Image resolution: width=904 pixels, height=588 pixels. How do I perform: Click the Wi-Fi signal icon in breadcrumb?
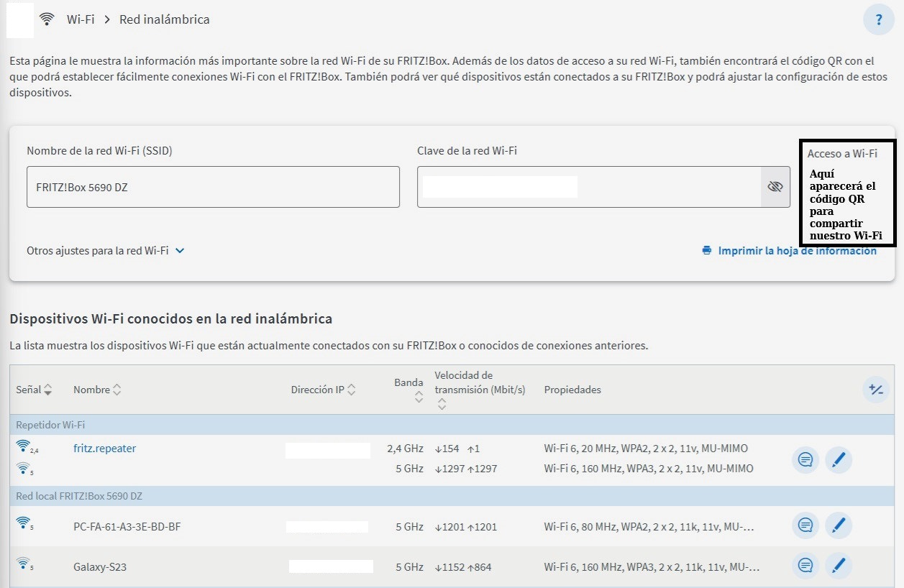[x=47, y=19]
